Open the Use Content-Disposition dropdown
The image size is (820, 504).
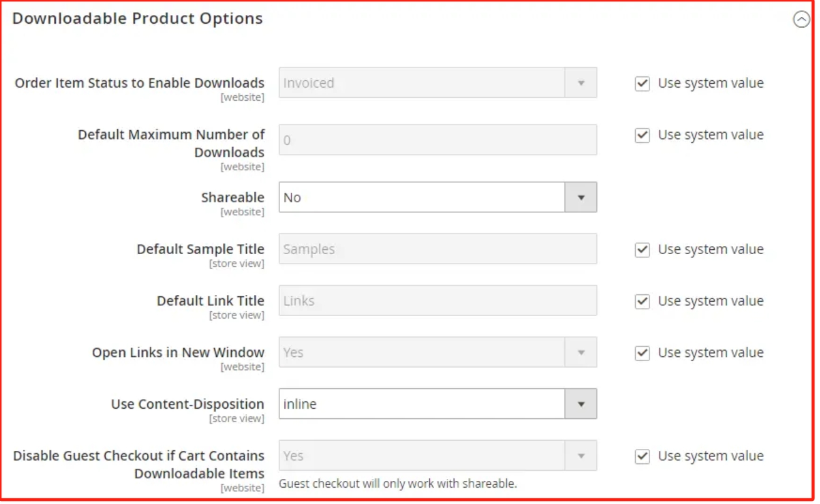click(437, 404)
